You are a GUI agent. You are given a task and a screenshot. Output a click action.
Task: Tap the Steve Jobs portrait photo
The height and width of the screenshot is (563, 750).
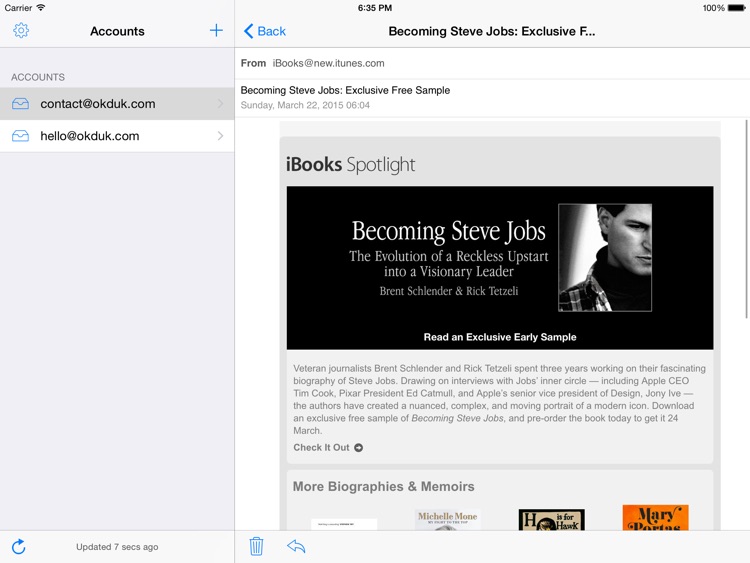(605, 258)
